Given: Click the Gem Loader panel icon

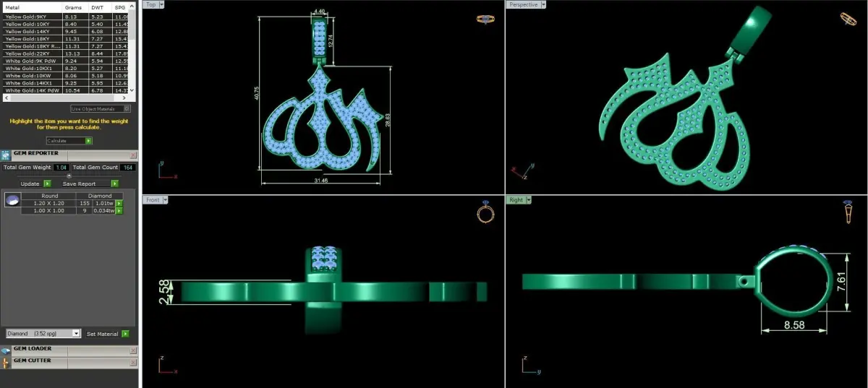Looking at the screenshot, I should pyautogui.click(x=6, y=350).
